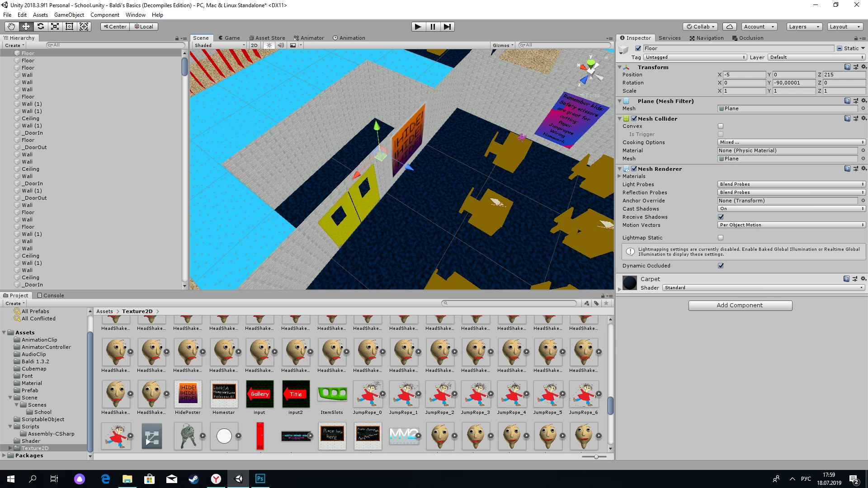Open Mesh Collider help icon
Image resolution: width=868 pixels, height=488 pixels.
pyautogui.click(x=847, y=118)
